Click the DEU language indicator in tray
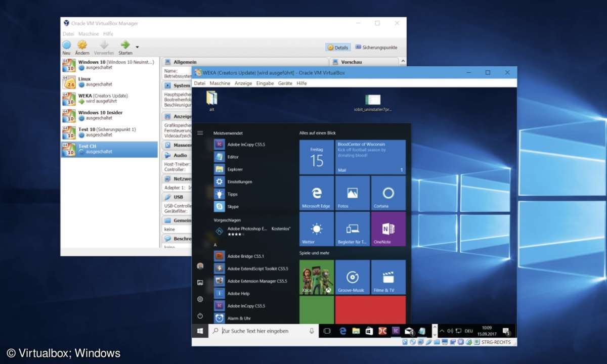Image resolution: width=607 pixels, height=364 pixels. click(468, 331)
